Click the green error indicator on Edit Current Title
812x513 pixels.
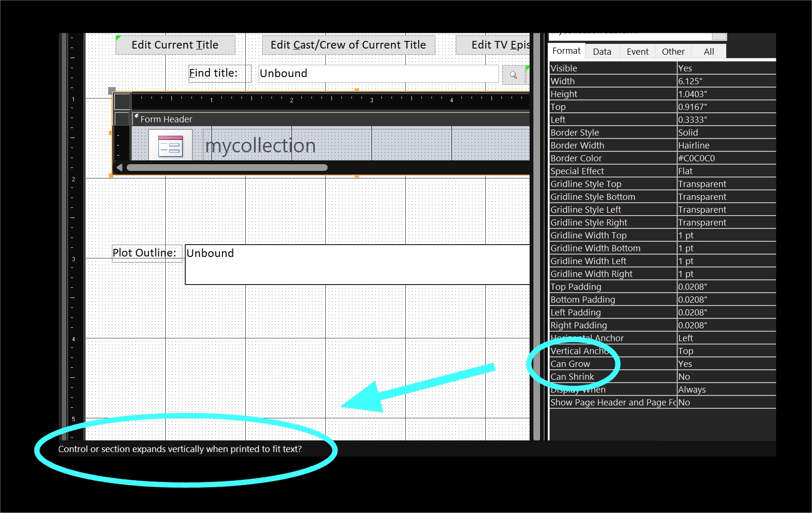[x=117, y=37]
